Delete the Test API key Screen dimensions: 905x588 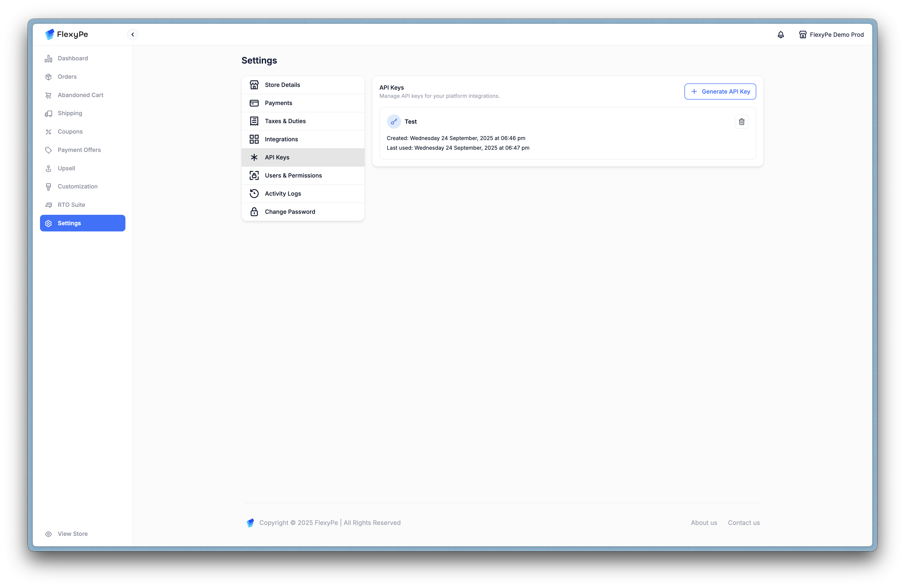741,122
